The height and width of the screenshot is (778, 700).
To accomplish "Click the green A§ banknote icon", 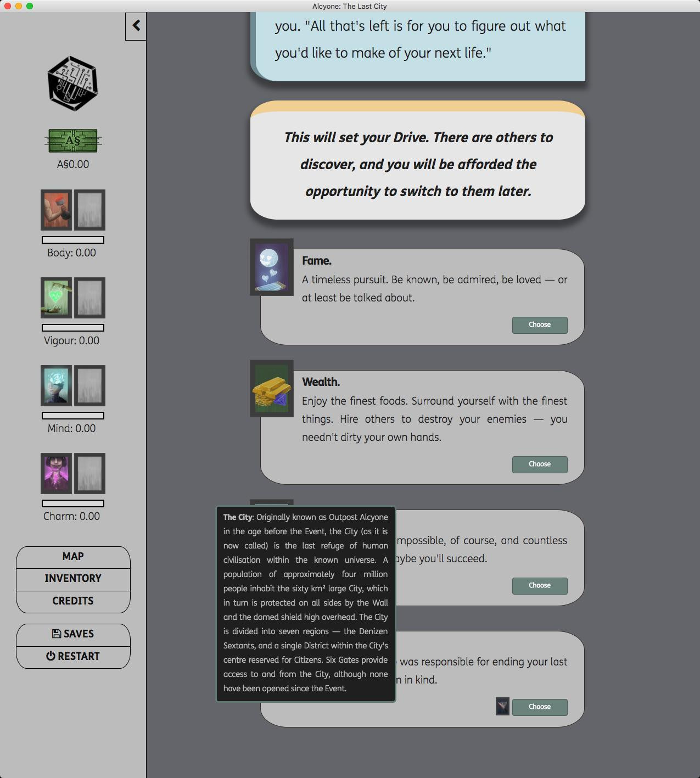I will [x=73, y=141].
